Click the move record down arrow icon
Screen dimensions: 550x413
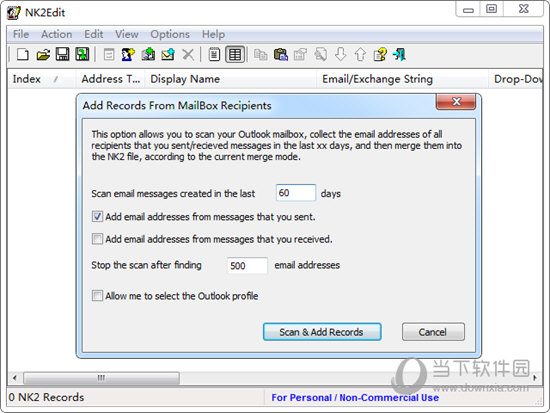tap(340, 55)
